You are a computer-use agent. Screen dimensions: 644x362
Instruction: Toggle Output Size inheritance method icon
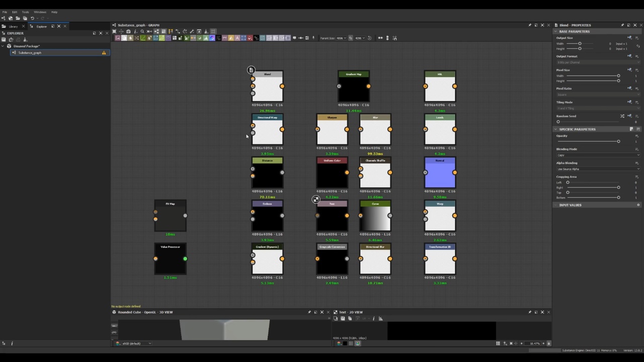click(629, 38)
